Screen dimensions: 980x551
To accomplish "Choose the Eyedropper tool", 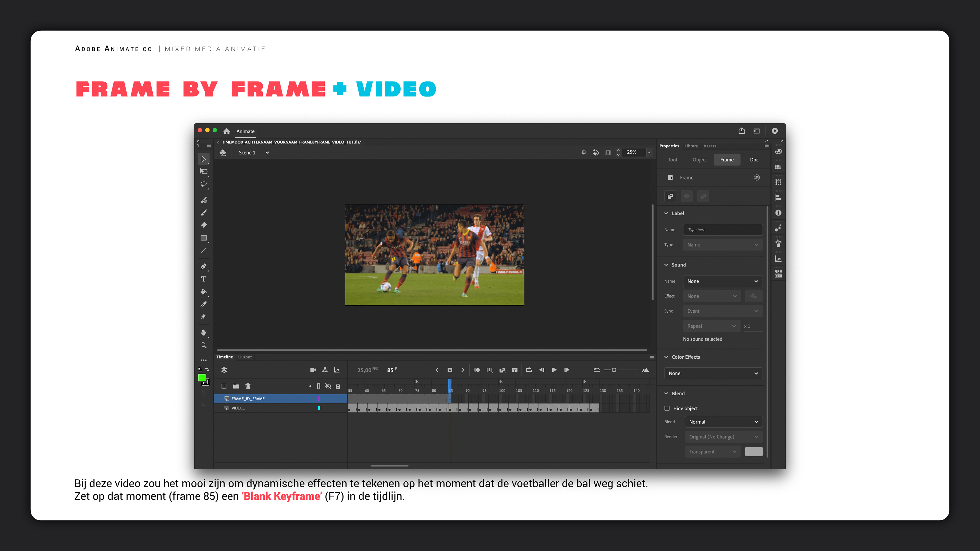I will 204,304.
